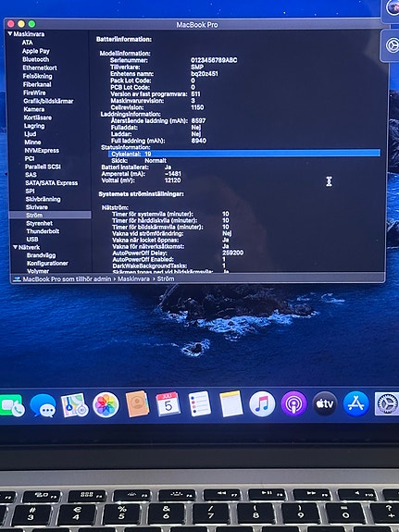Collapse the Nätverk tree section

click(x=16, y=247)
